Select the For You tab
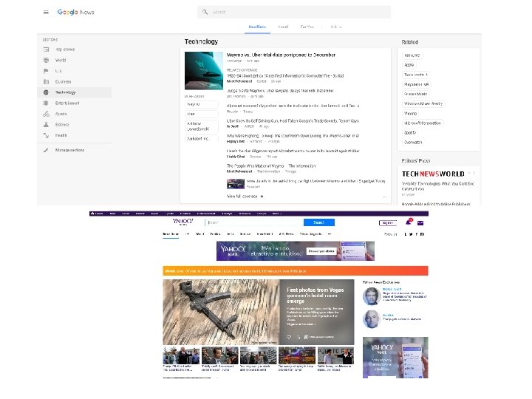The width and height of the screenshot is (532, 399). click(x=307, y=27)
